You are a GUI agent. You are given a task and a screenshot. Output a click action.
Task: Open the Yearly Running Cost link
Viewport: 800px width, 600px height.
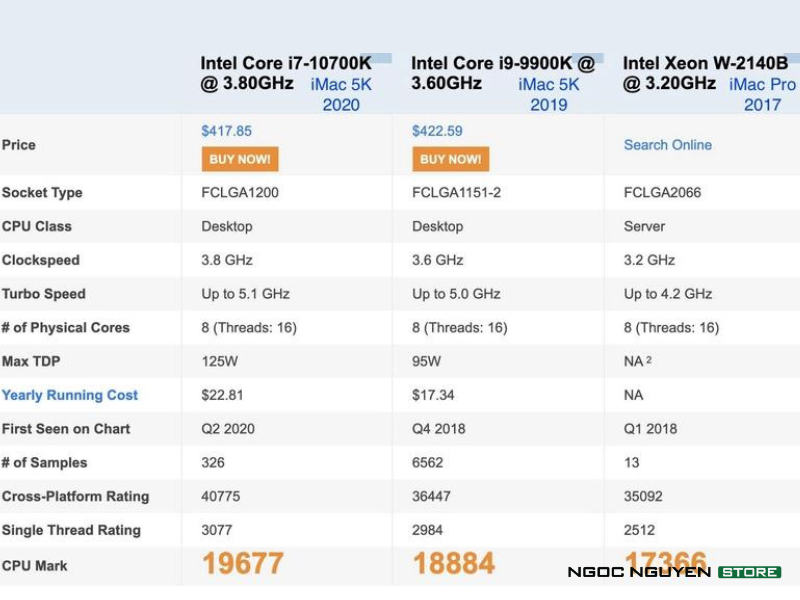pyautogui.click(x=70, y=395)
